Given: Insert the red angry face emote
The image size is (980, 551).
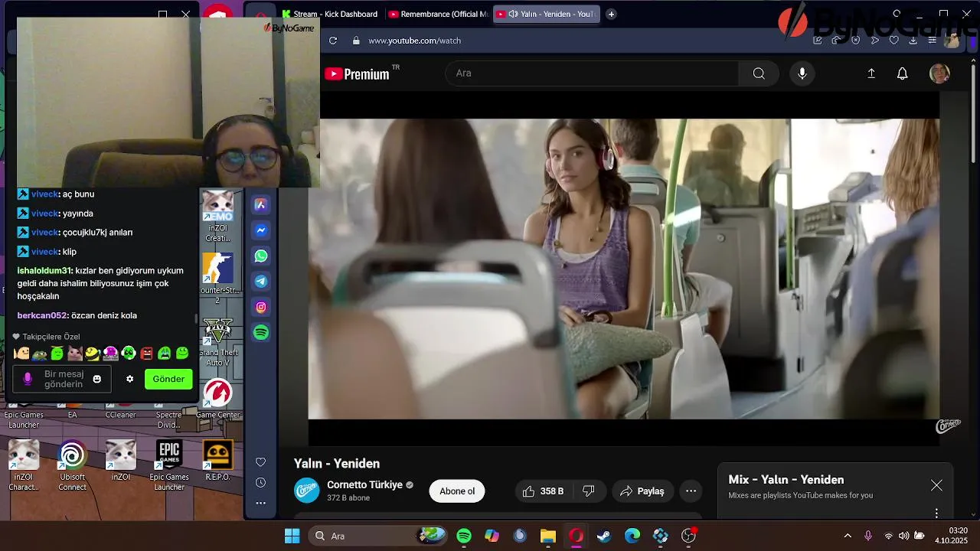Looking at the screenshot, I should point(146,353).
